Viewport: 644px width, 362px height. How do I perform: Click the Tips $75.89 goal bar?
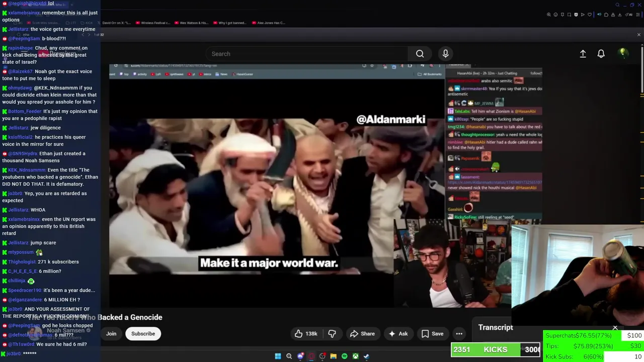[x=593, y=346]
